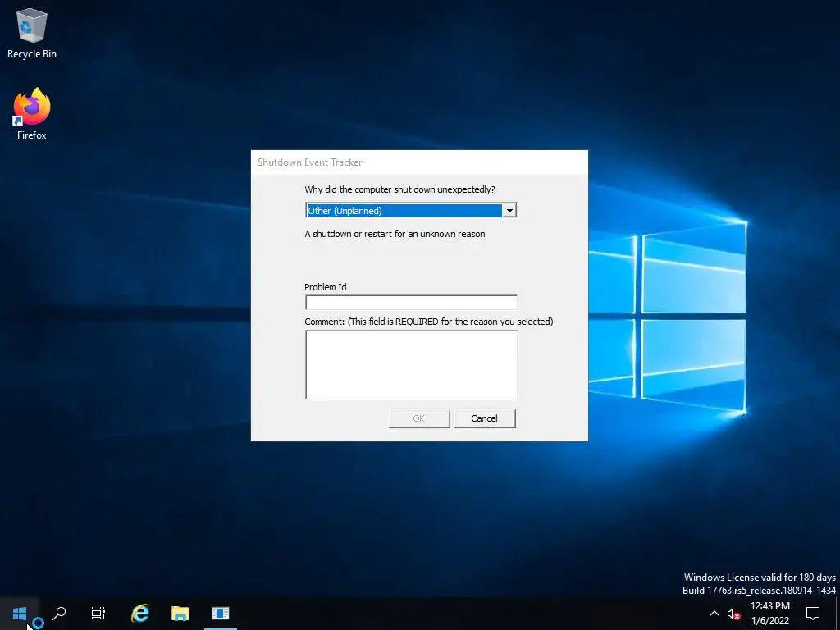Open the Windows Start menu
The width and height of the screenshot is (840, 630).
(20, 614)
